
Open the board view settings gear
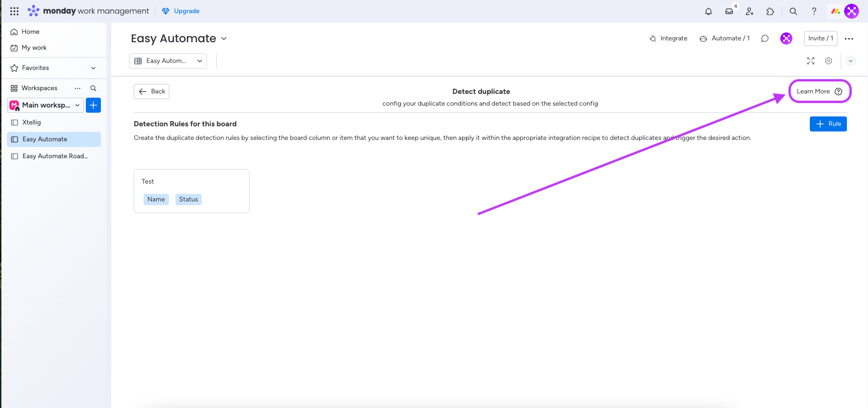point(829,61)
